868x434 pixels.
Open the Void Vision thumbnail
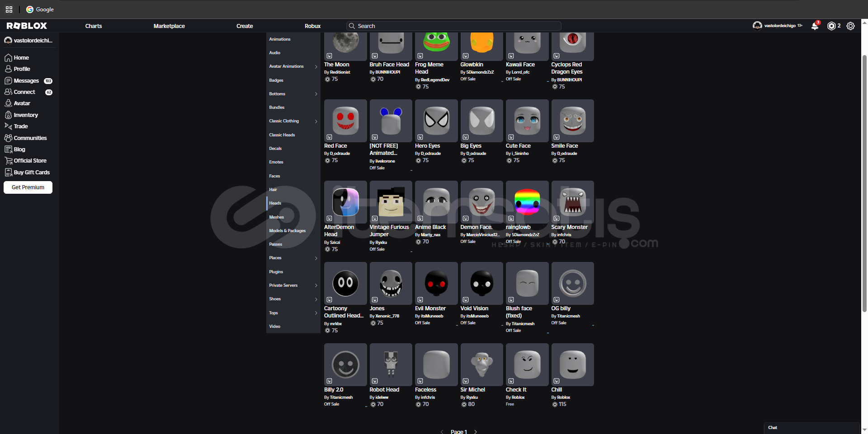(x=482, y=283)
